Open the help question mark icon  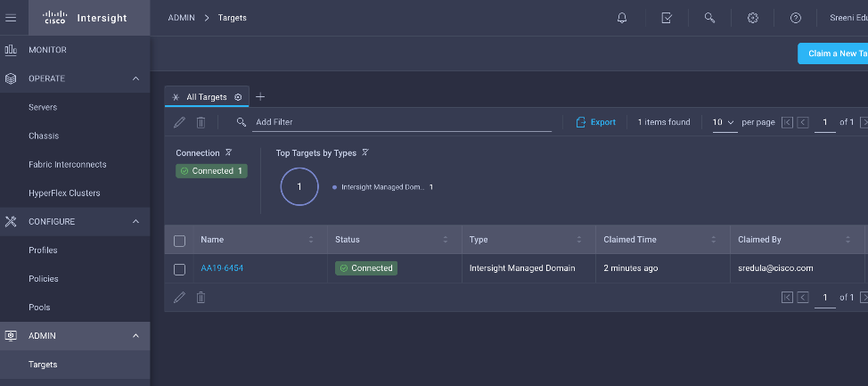coord(796,18)
